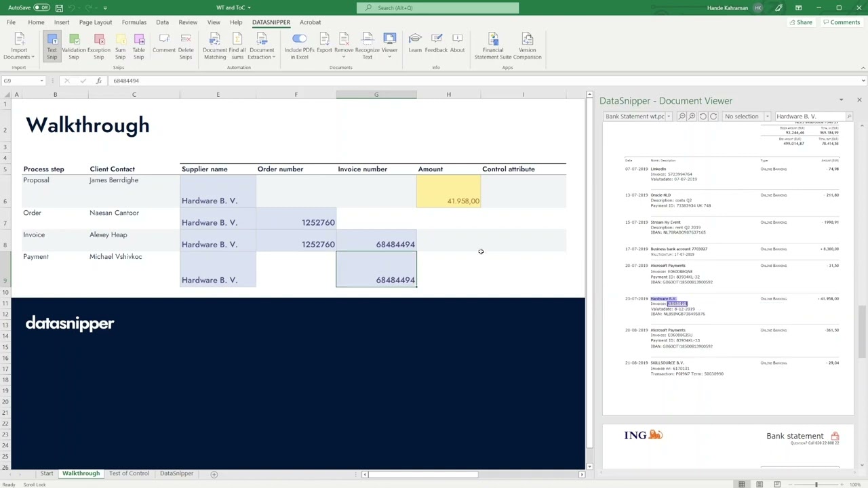Switch to Page Layout view in the status bar
This screenshot has height=488, width=868.
point(759,484)
